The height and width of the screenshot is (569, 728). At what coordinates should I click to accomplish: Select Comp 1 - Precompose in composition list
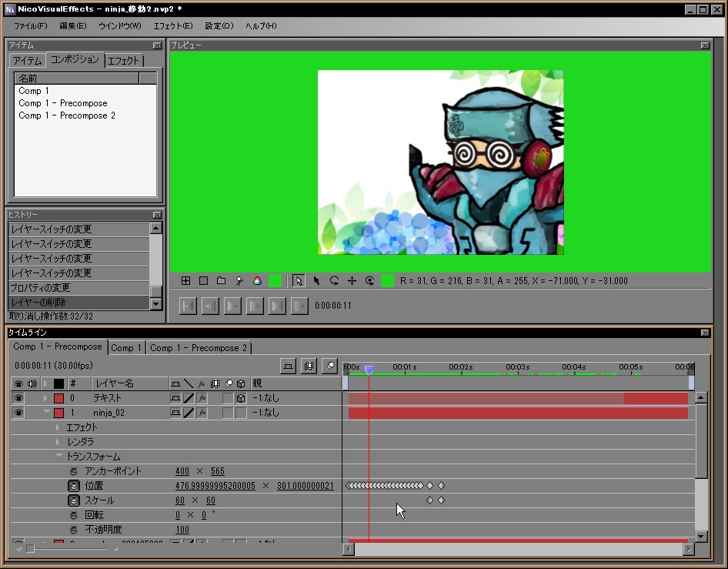(62, 103)
